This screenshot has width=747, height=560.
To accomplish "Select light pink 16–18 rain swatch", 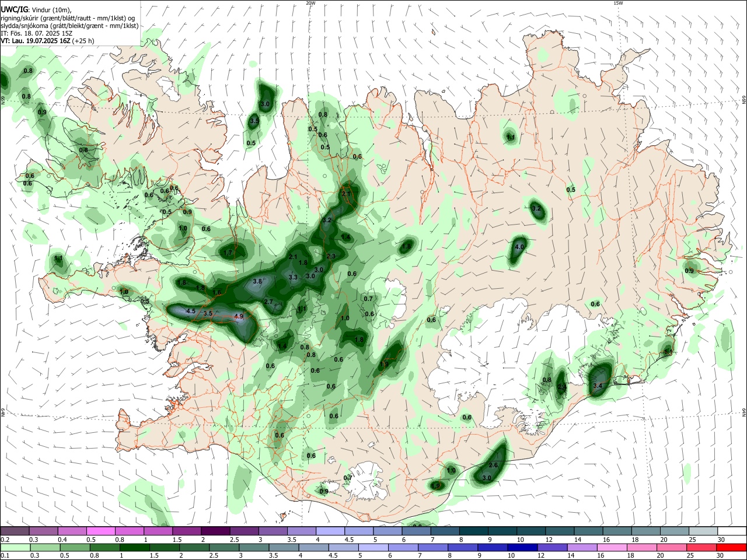I will 612,547.
